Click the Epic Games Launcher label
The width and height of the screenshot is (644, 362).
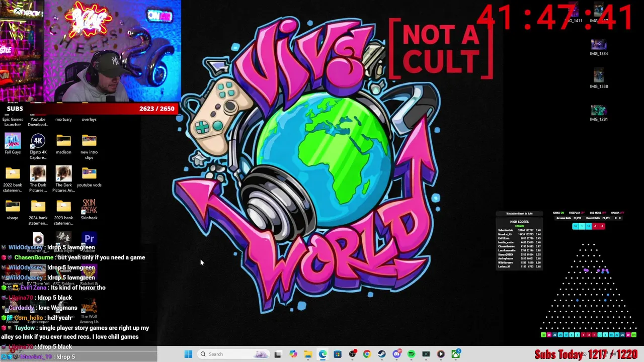[13, 122]
